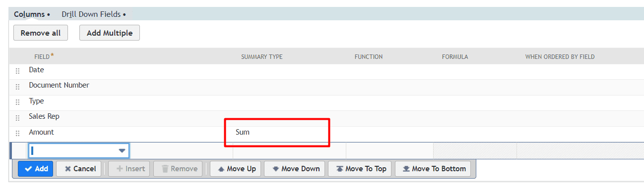Click the Sales Rep row drag handle
The width and height of the screenshot is (644, 194).
(18, 118)
